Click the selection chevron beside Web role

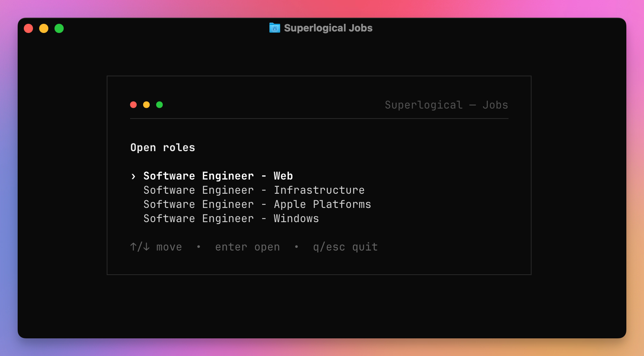coord(133,176)
